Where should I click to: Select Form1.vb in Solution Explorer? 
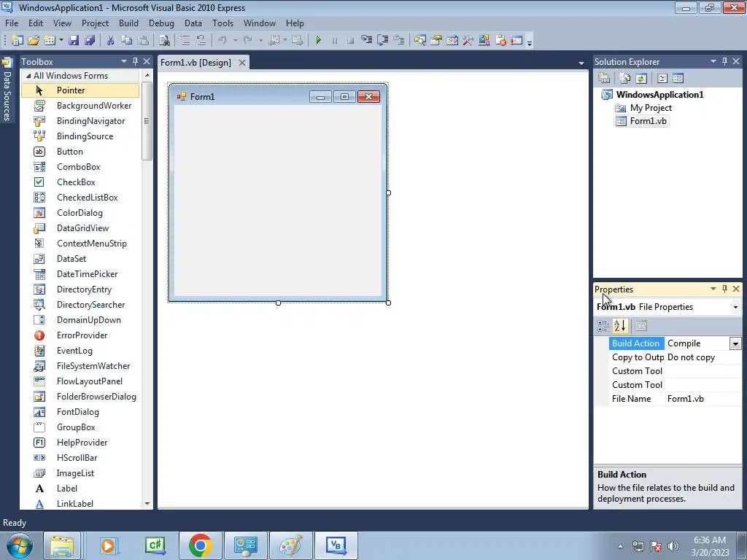pos(649,121)
